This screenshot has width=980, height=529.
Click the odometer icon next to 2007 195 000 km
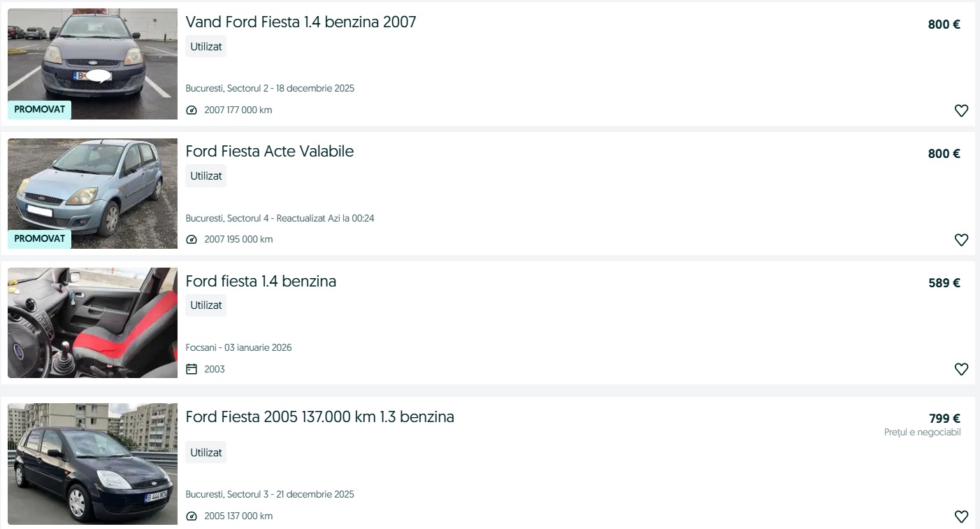pyautogui.click(x=192, y=240)
